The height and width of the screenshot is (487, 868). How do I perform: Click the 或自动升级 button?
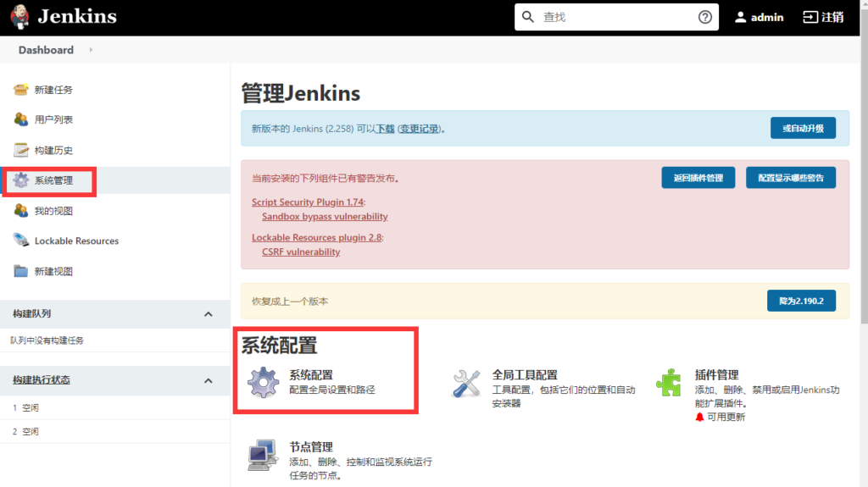tap(803, 128)
